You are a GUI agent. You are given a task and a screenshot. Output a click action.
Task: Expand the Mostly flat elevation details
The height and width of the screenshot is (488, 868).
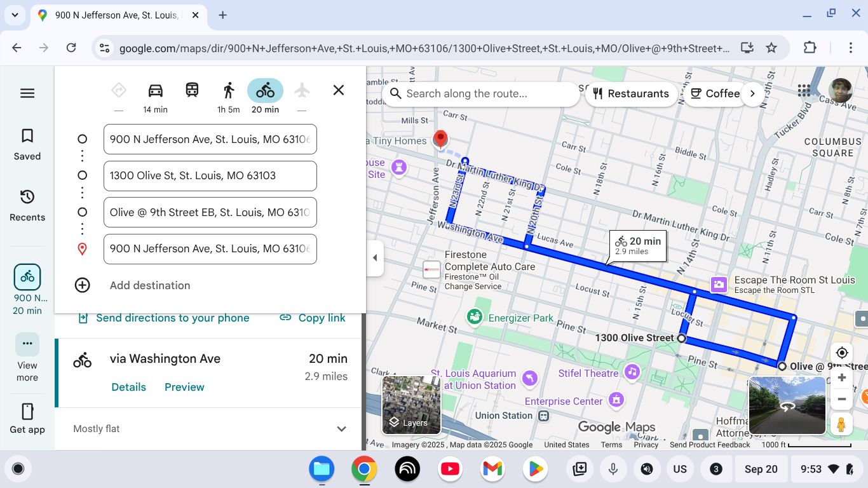click(x=341, y=429)
